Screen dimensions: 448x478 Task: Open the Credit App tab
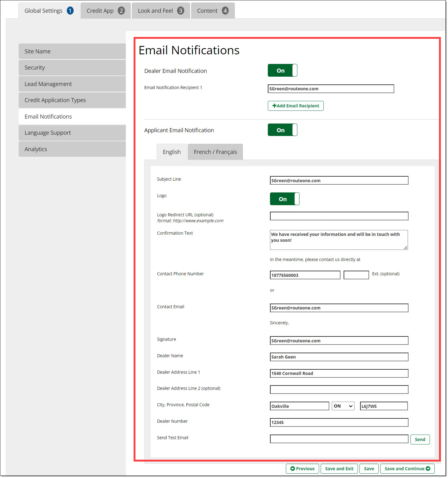[x=105, y=11]
